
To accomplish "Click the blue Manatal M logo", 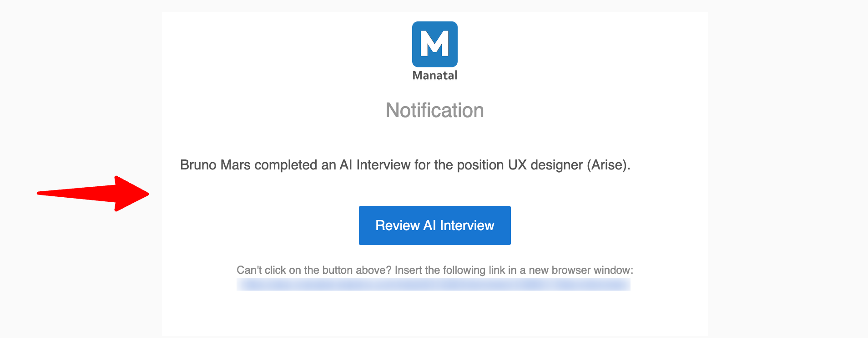I will point(435,44).
